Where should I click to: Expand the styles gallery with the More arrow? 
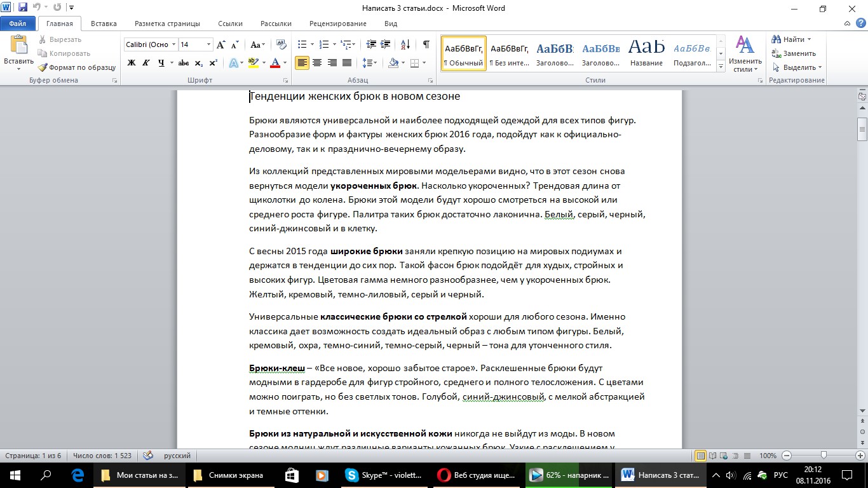(721, 66)
